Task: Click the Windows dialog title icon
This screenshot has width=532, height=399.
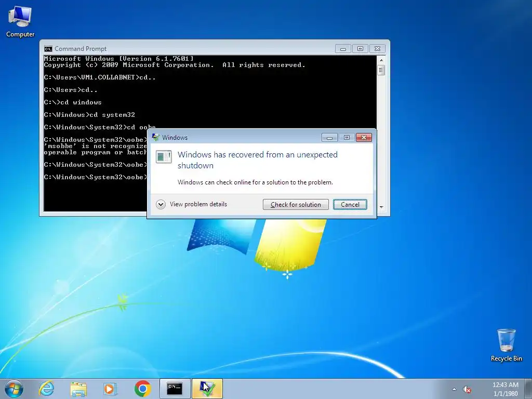Action: click(156, 137)
